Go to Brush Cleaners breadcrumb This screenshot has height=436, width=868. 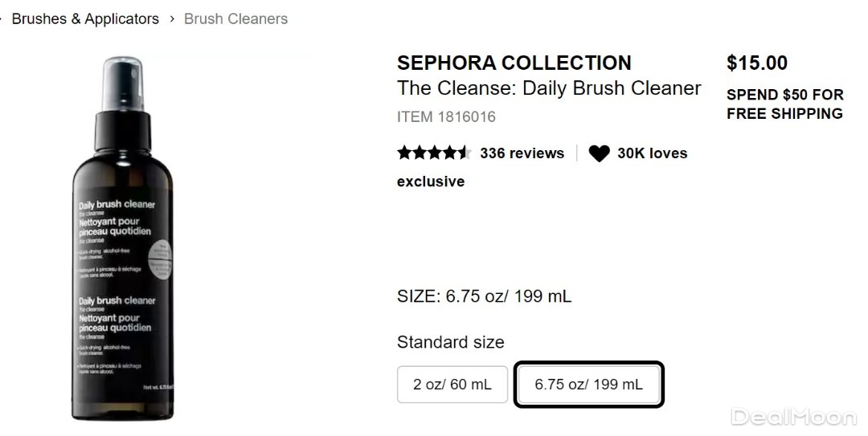[x=235, y=18]
